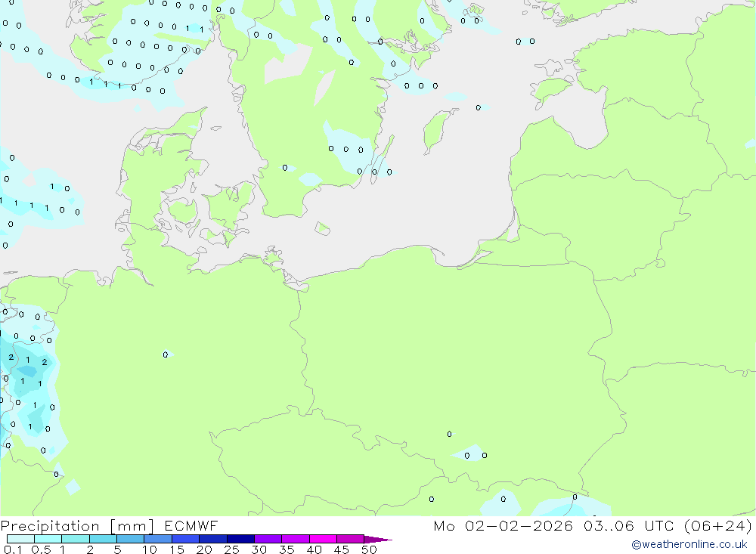Screen dimensions: 756x554
Task: Click the 'Mo 02-02-2026' date text
Action: [x=503, y=525]
